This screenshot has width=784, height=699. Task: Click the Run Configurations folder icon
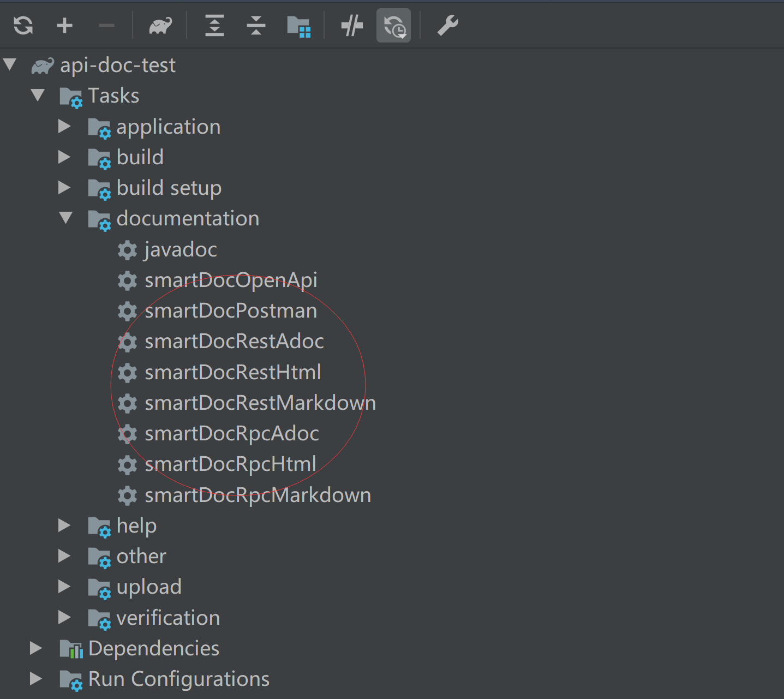tap(71, 681)
